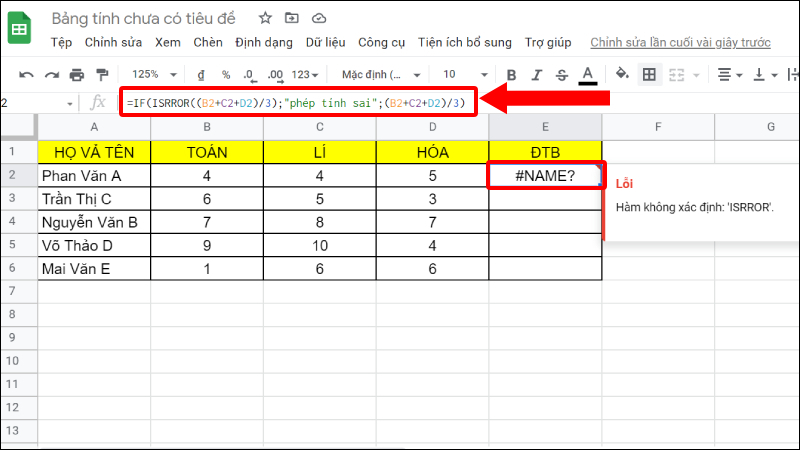Click the undo arrow in the toolbar

click(26, 75)
